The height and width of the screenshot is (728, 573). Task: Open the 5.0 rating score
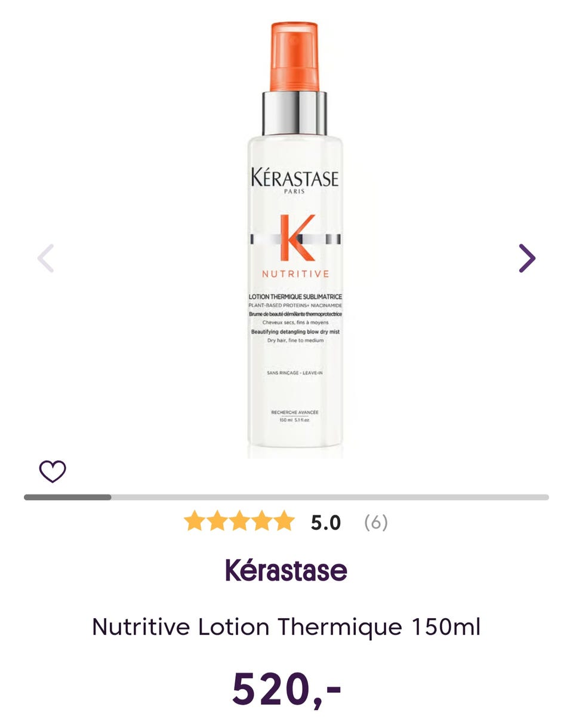click(325, 523)
